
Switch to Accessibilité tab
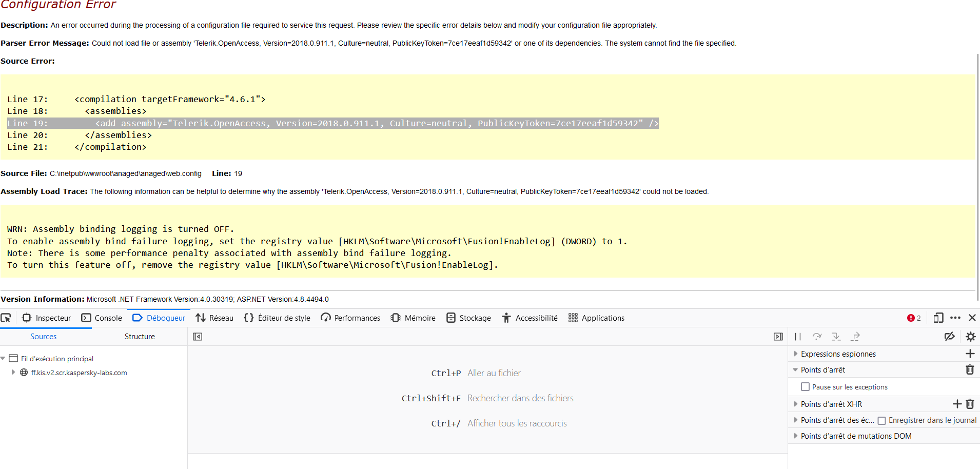click(530, 318)
